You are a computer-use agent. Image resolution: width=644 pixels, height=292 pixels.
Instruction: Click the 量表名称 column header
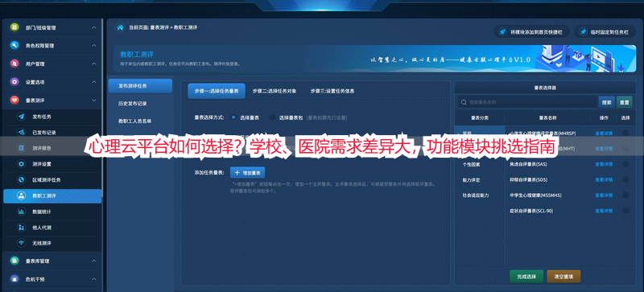coord(547,118)
